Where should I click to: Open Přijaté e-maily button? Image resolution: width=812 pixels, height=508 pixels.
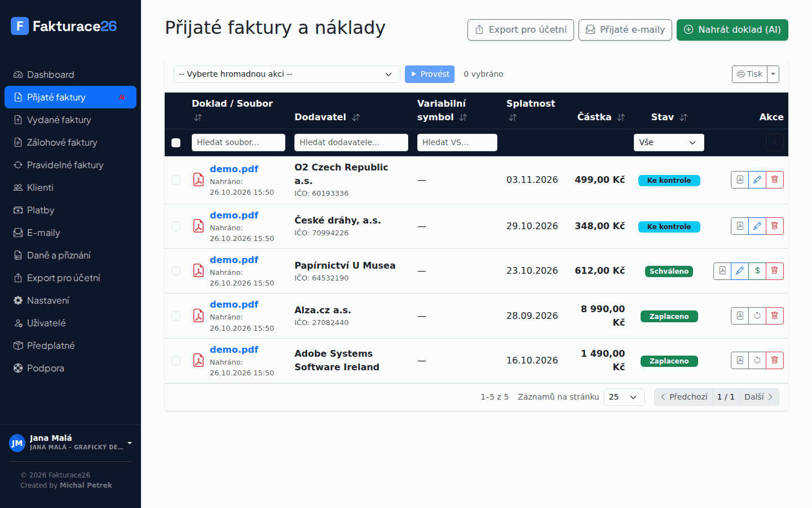tap(625, 30)
